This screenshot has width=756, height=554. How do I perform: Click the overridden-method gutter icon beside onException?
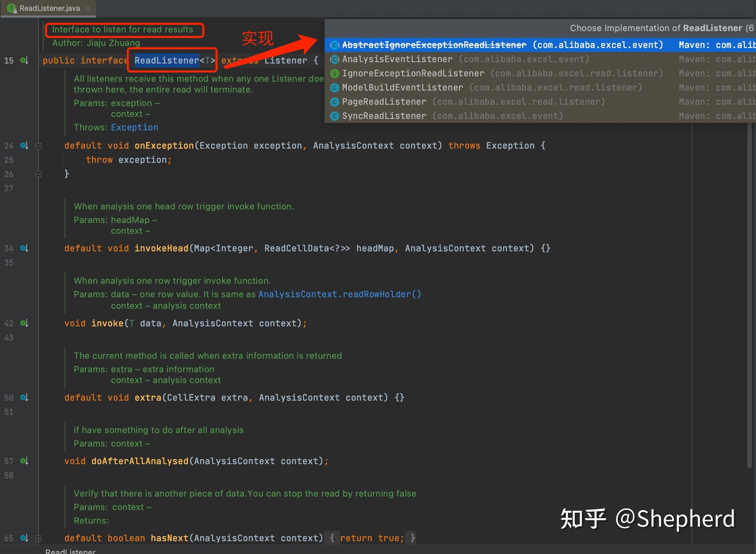(x=24, y=146)
